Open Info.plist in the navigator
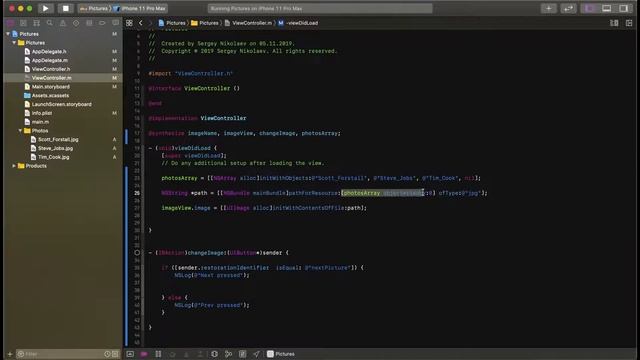640x360 pixels. coord(42,113)
